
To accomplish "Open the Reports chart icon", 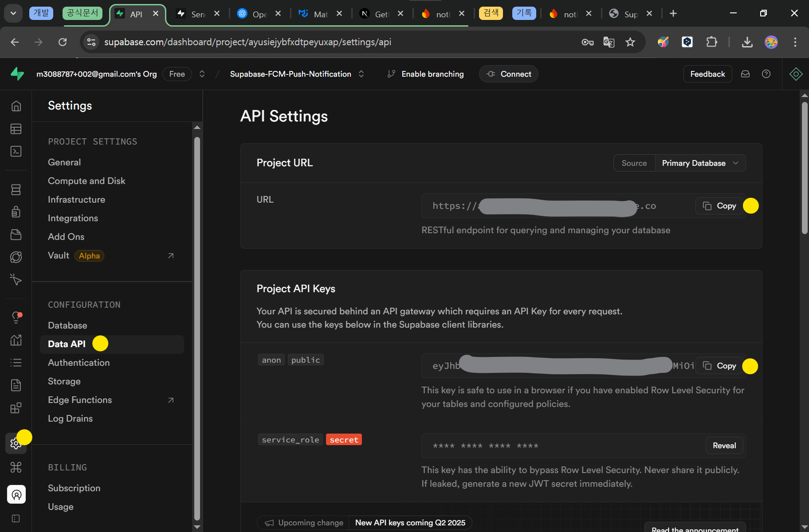I will pyautogui.click(x=16, y=340).
